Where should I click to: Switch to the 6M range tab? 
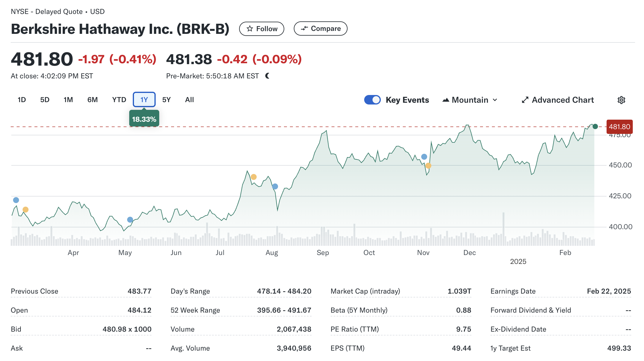click(x=92, y=100)
